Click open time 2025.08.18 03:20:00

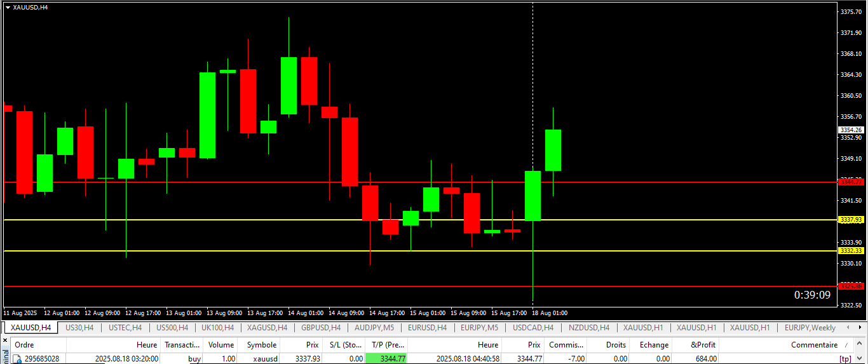(x=126, y=359)
